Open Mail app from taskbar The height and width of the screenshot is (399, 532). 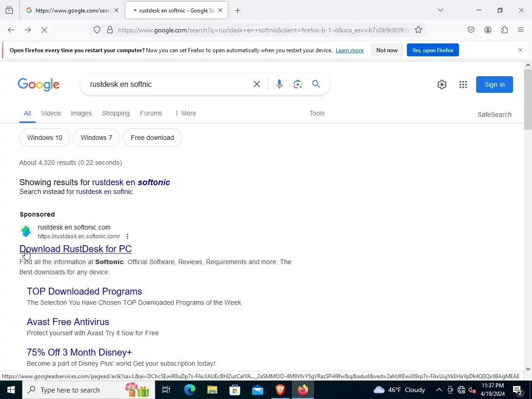coord(258,390)
